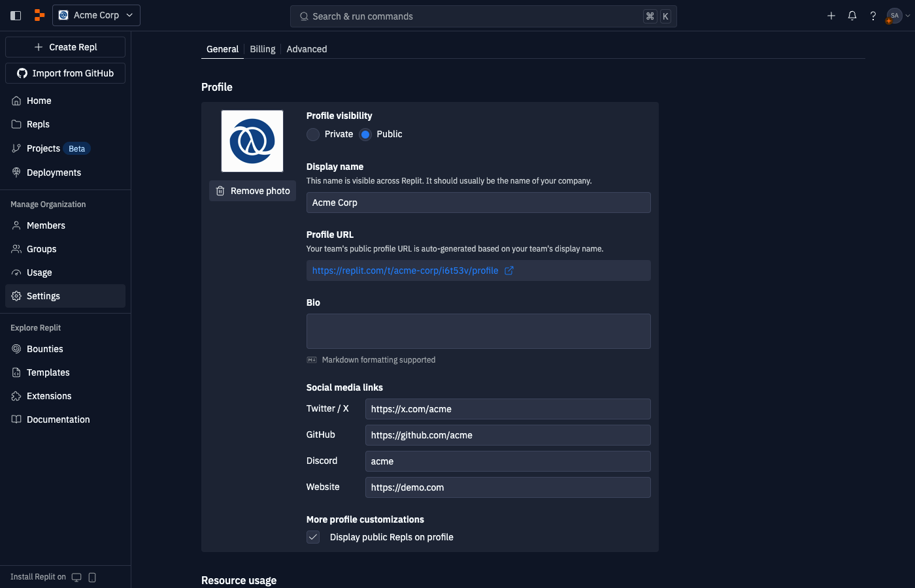Screen dimensions: 915x588
Task: Switch to the Billing tab
Action: [x=263, y=49]
